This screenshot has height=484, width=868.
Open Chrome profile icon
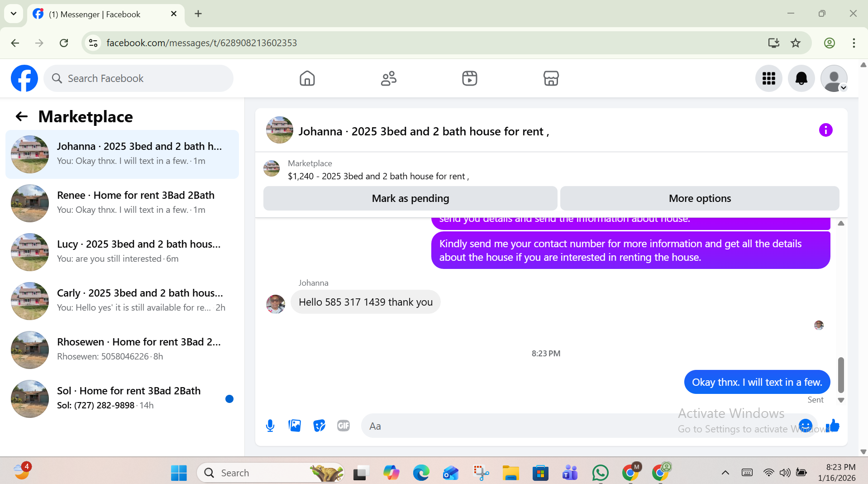[829, 43]
